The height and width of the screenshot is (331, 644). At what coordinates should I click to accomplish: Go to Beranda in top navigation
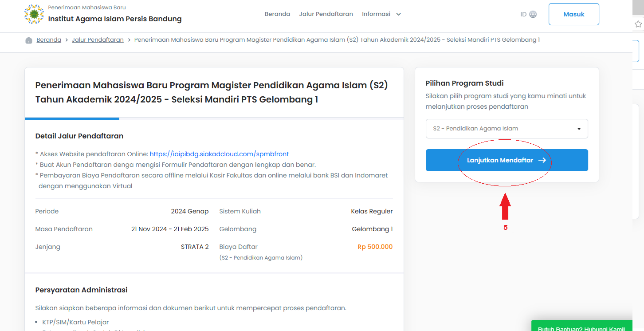[277, 14]
